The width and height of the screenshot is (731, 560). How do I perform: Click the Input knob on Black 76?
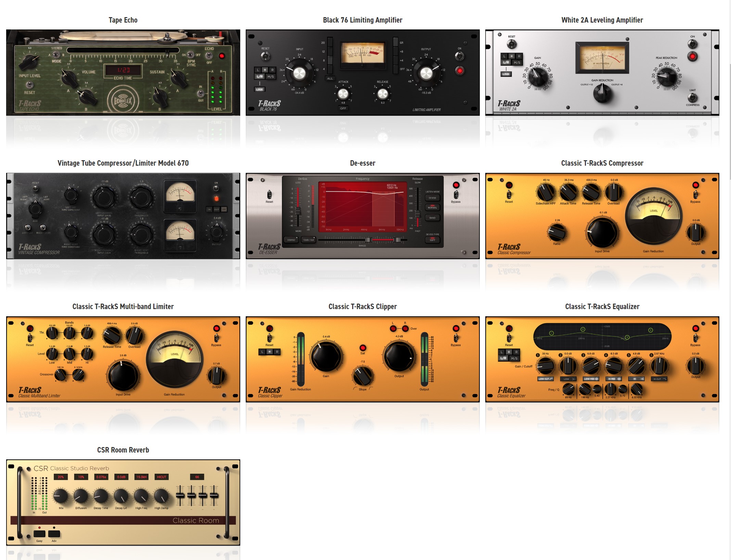299,73
